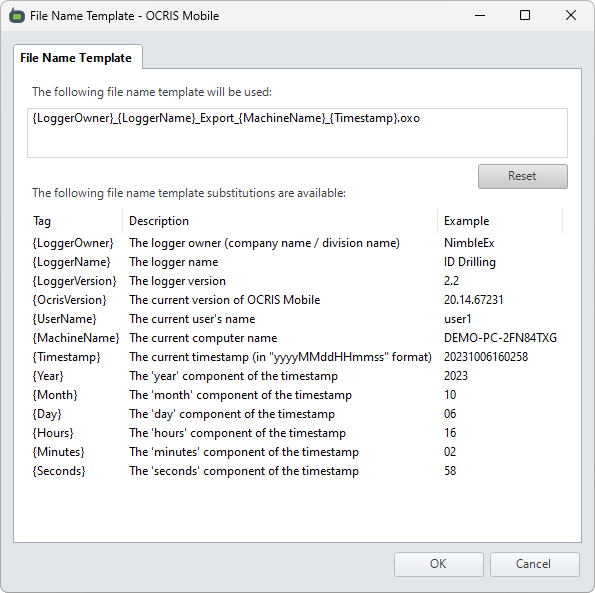The image size is (595, 593).
Task: Click the 20231006160258 example value
Action: click(486, 357)
